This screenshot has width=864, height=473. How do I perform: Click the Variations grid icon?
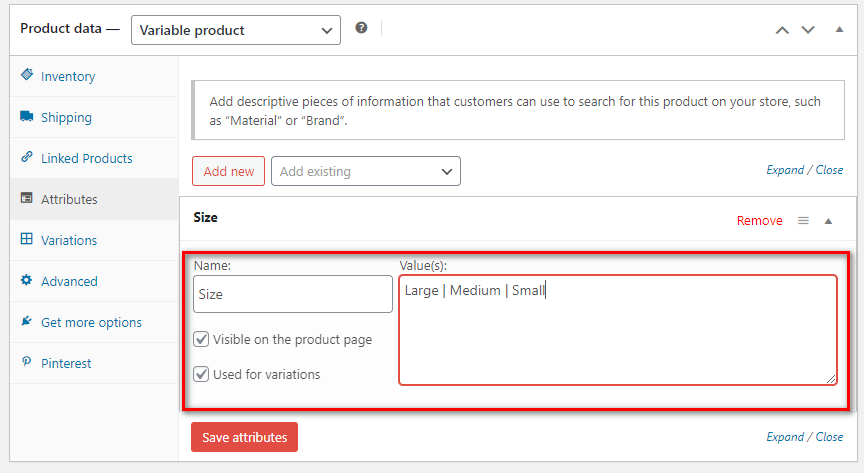coord(26,239)
